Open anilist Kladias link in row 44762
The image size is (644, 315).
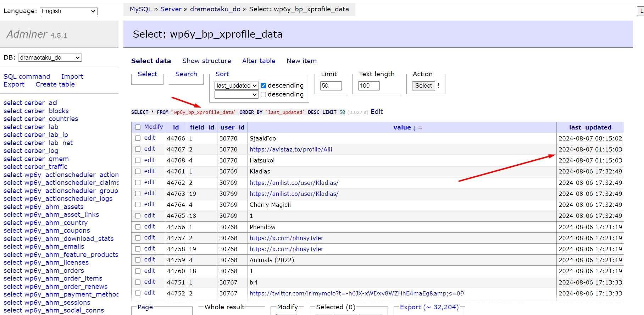click(x=294, y=183)
